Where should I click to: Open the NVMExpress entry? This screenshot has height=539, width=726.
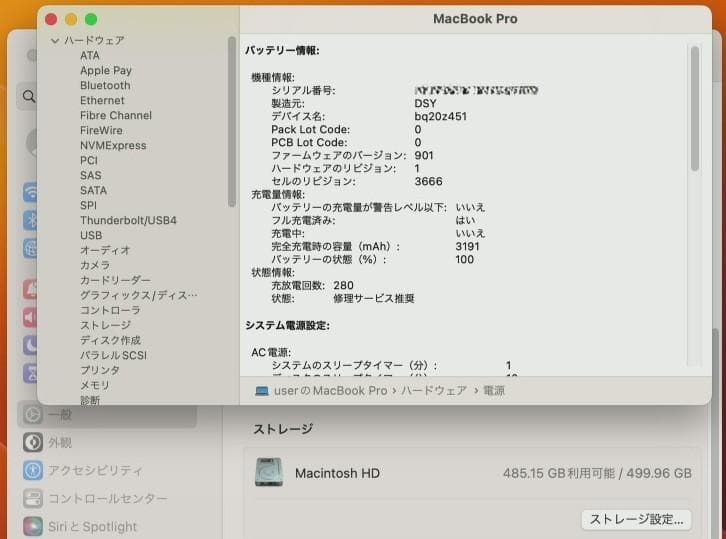tap(113, 145)
